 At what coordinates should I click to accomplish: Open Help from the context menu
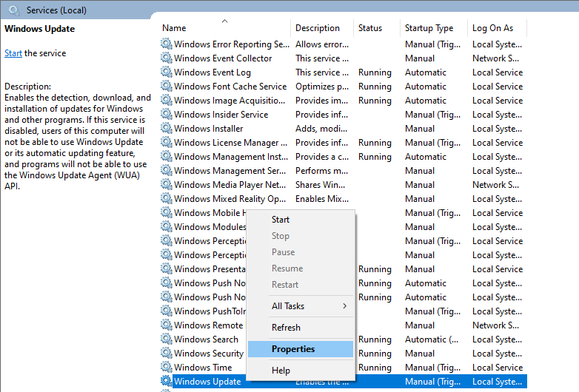coord(281,371)
